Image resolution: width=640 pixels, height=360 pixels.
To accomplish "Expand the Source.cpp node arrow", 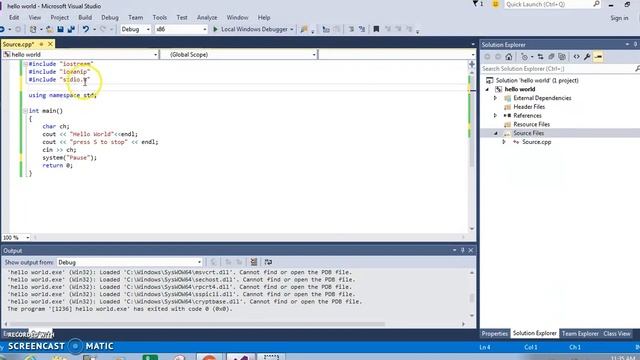I will tap(504, 142).
